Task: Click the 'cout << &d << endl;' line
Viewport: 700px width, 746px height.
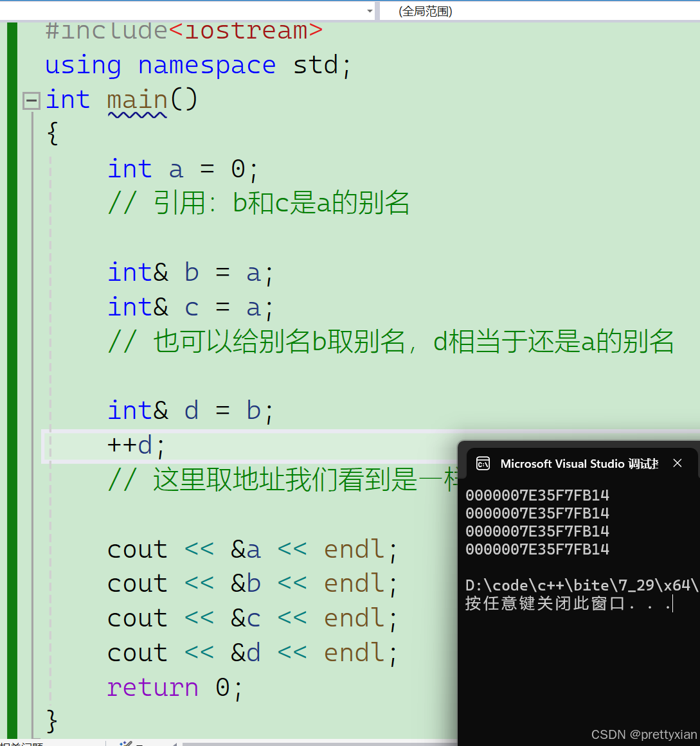Action: (x=252, y=653)
